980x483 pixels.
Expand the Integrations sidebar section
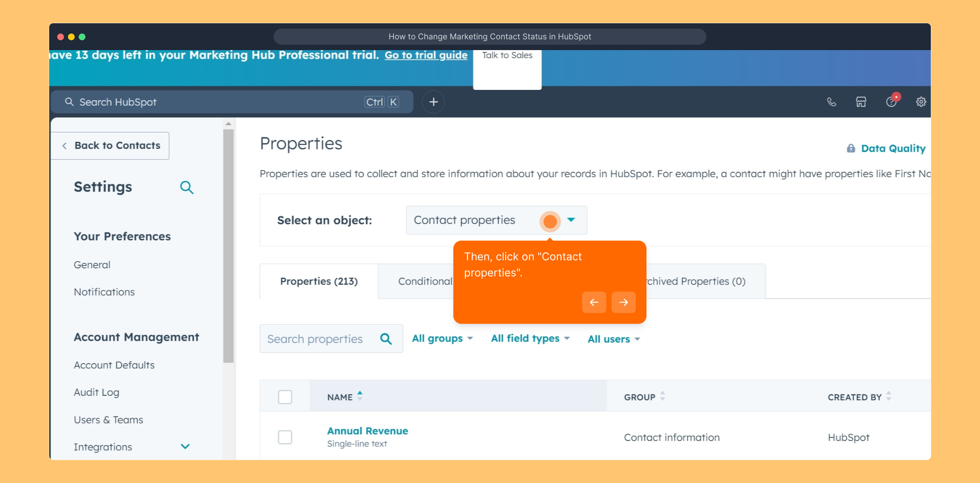coord(185,446)
